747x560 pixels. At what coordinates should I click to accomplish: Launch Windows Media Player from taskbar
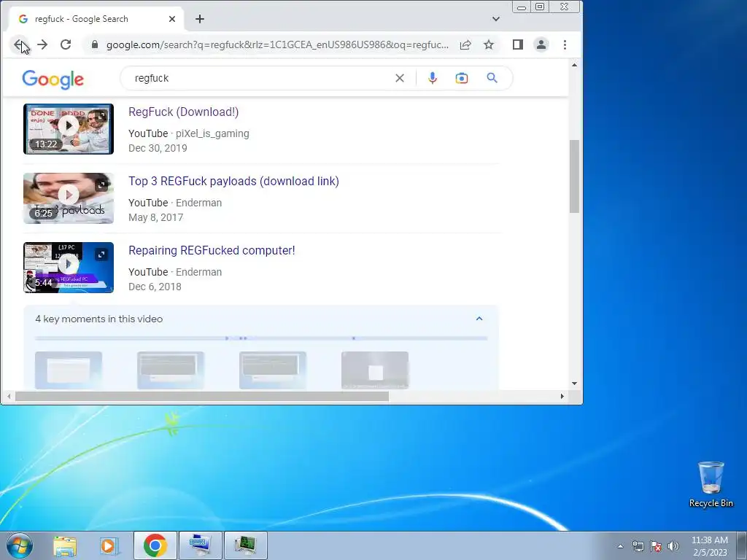[x=109, y=545]
